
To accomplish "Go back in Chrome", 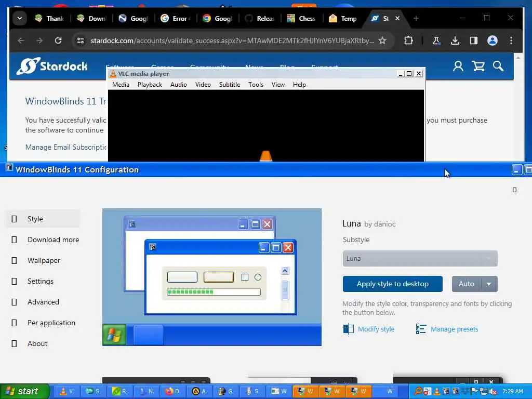I will 21,41.
